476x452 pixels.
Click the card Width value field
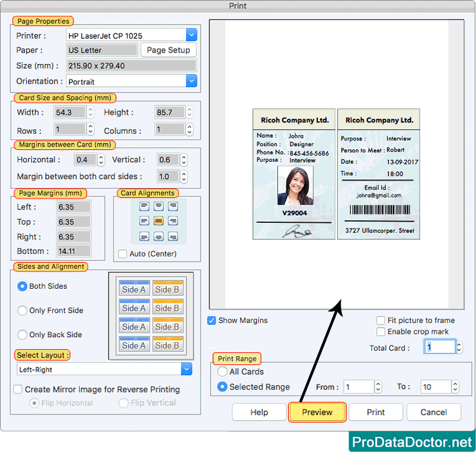click(x=70, y=112)
